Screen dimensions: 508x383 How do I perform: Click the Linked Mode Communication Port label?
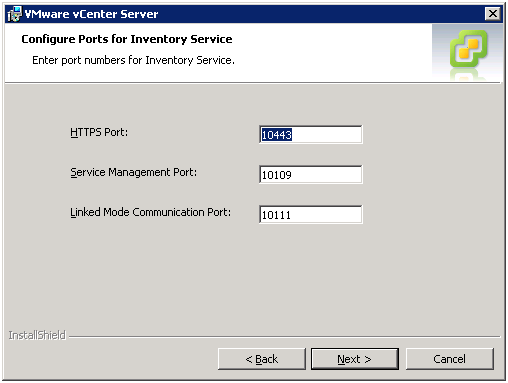coord(150,212)
